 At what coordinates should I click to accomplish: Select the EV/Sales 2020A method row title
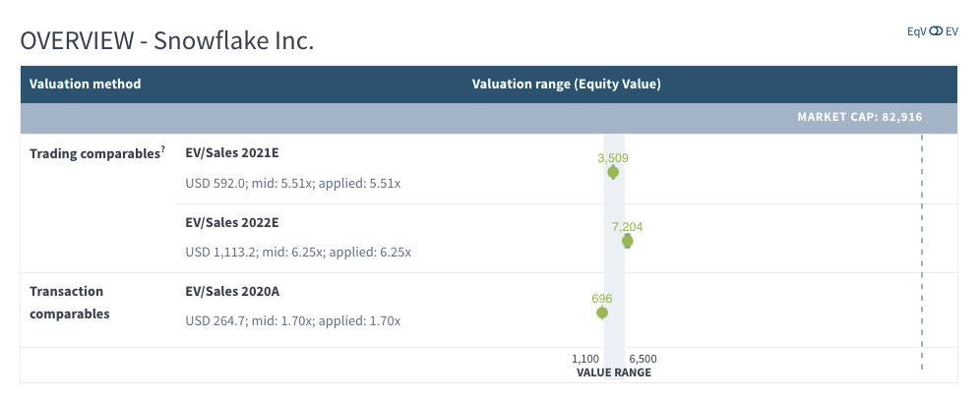[232, 291]
